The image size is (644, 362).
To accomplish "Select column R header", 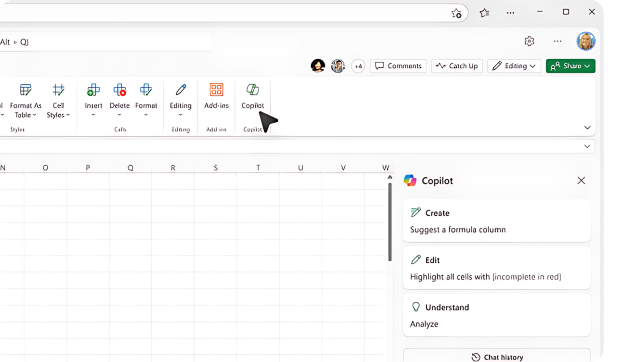I will pos(173,168).
